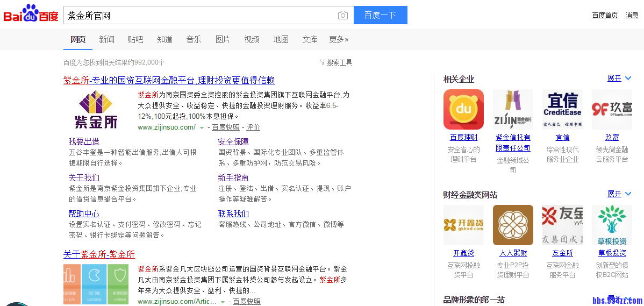This screenshot has width=644, height=306.
Task: Open 搜索工具 options
Action: point(339,62)
